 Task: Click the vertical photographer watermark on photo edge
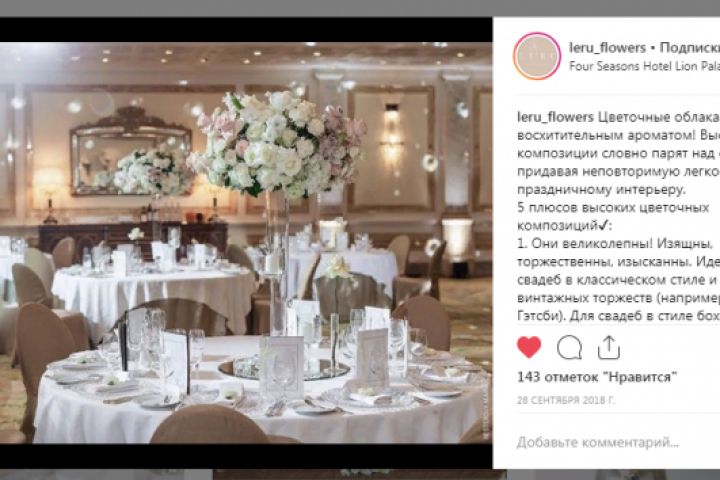(486, 417)
